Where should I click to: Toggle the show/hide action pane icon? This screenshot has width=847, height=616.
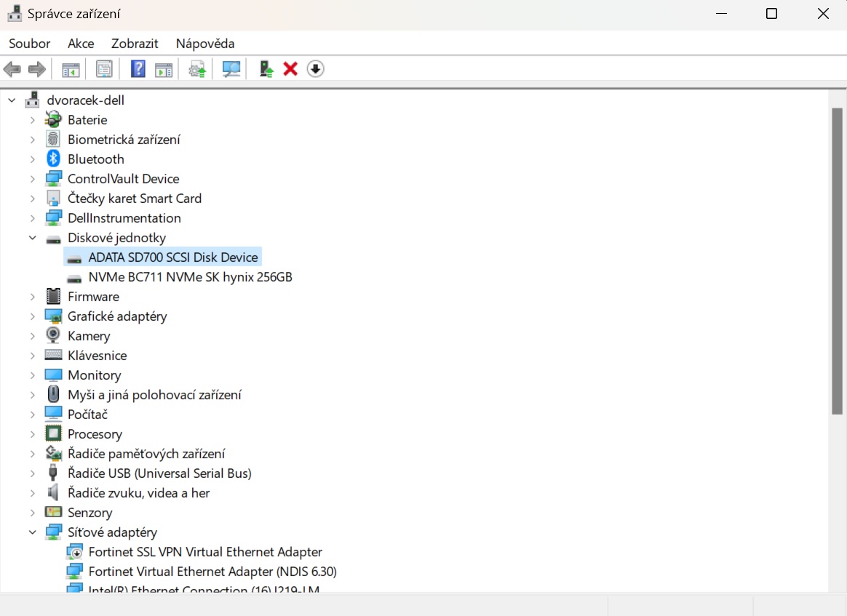pyautogui.click(x=164, y=69)
